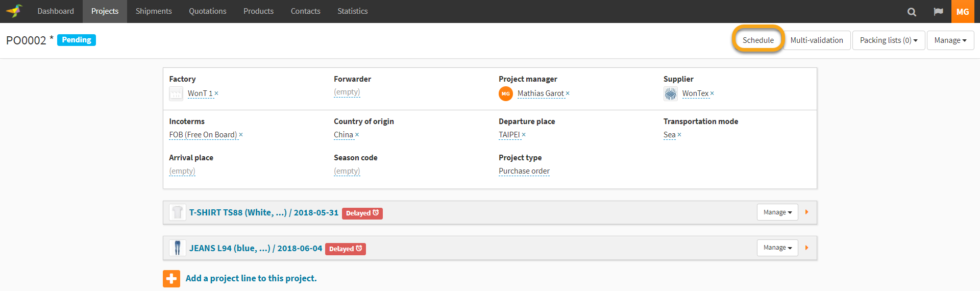Click the Jeans product thumbnail
The height and width of the screenshot is (291, 980).
(x=177, y=248)
